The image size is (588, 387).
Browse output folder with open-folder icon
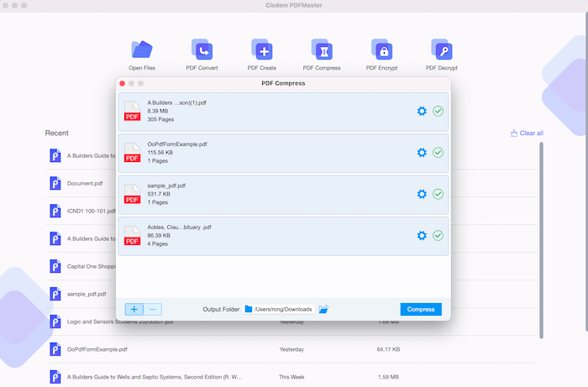pyautogui.click(x=323, y=310)
